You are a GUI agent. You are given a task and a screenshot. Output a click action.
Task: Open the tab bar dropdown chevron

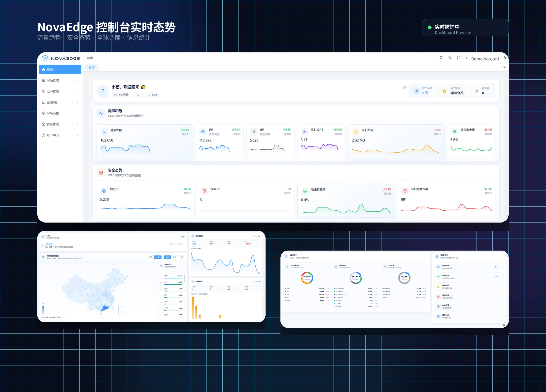pos(504,67)
